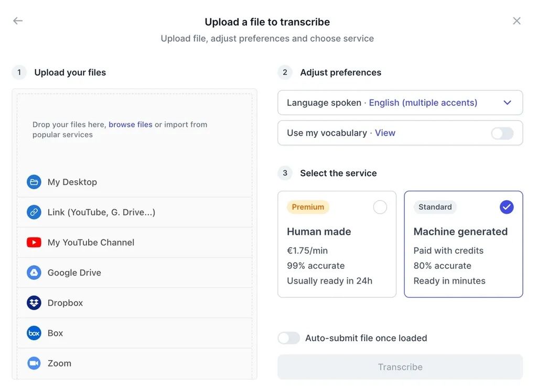Click the Dropbox import icon
Image resolution: width=537 pixels, height=392 pixels.
(33, 302)
